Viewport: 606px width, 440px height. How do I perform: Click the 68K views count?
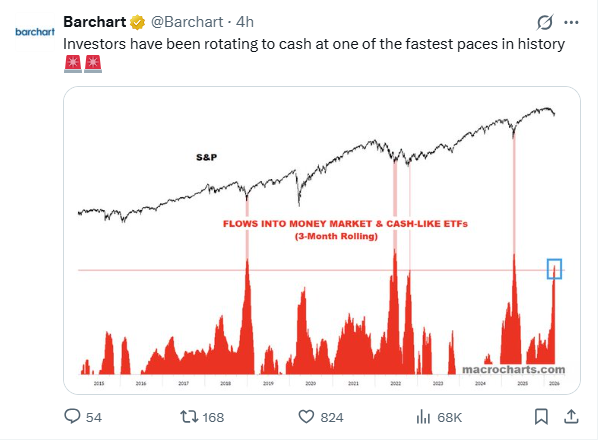[452, 417]
